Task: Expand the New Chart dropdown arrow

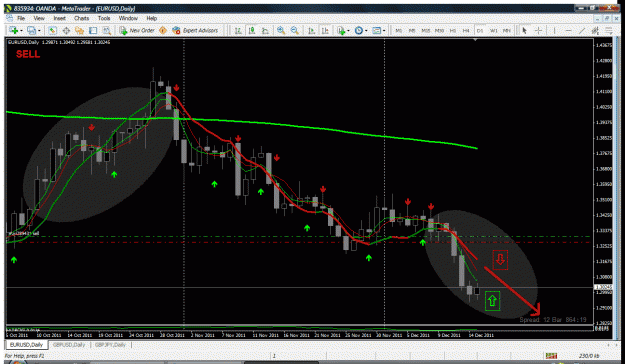Action: click(22, 31)
